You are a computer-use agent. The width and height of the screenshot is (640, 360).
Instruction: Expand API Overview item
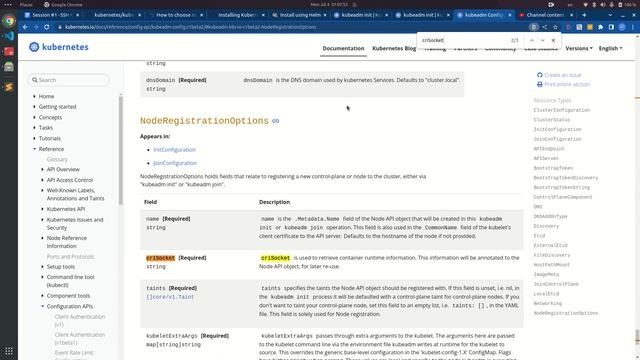click(42, 169)
